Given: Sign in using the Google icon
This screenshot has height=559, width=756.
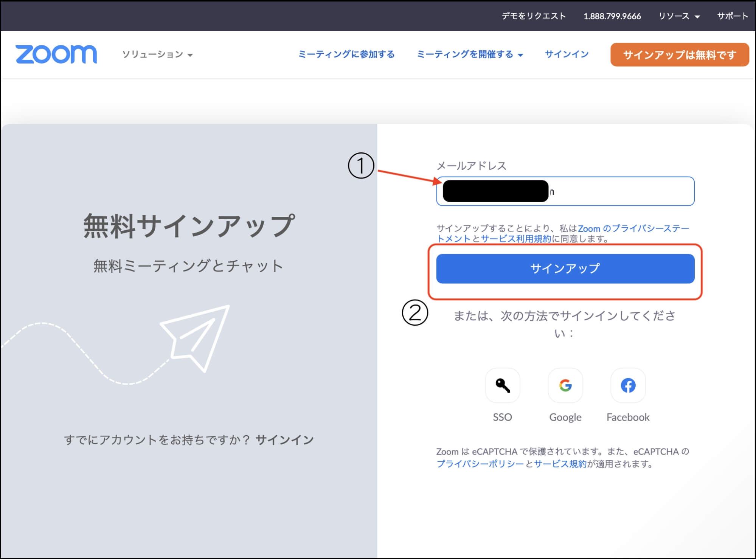Looking at the screenshot, I should tap(565, 385).
